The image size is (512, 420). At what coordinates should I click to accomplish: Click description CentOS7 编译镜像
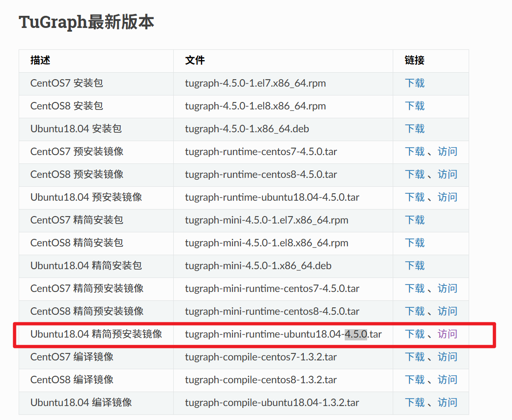coord(72,357)
